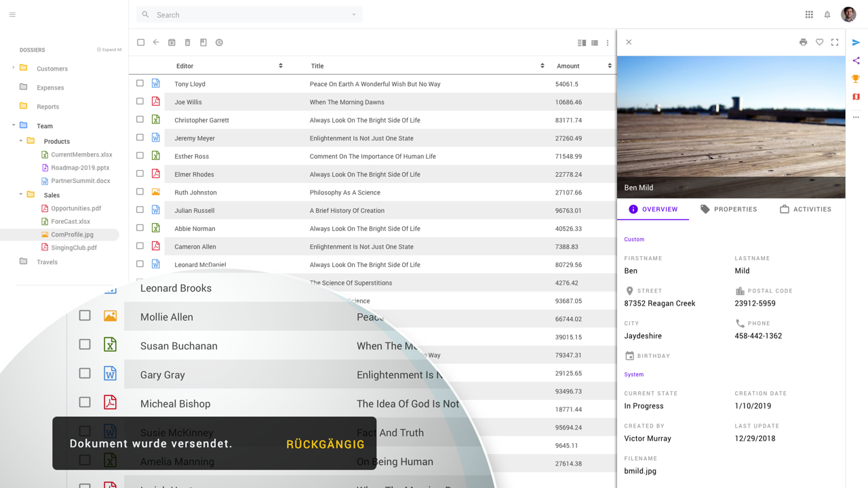
Task: Switch to split detail view layout icon
Action: point(582,43)
